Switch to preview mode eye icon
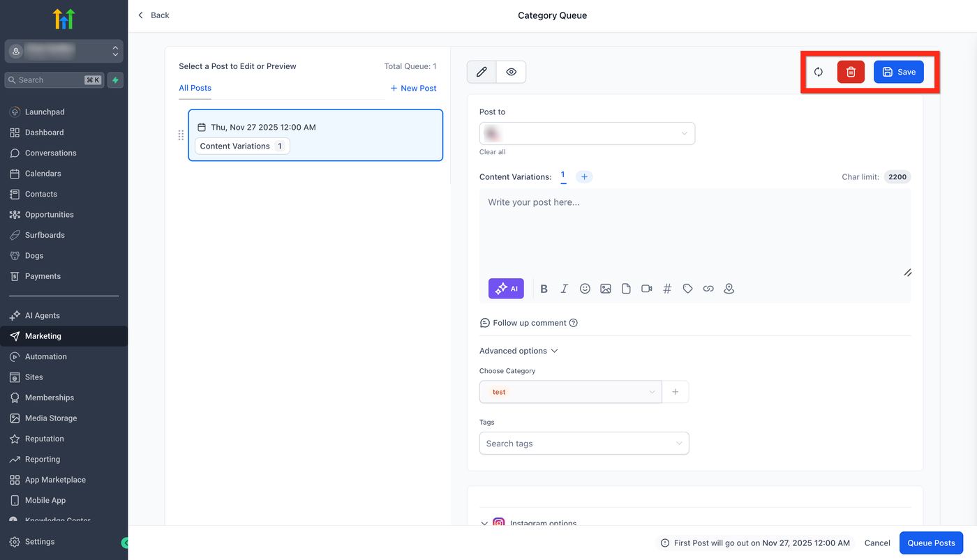Screen dimensions: 977x560 (x=512, y=72)
